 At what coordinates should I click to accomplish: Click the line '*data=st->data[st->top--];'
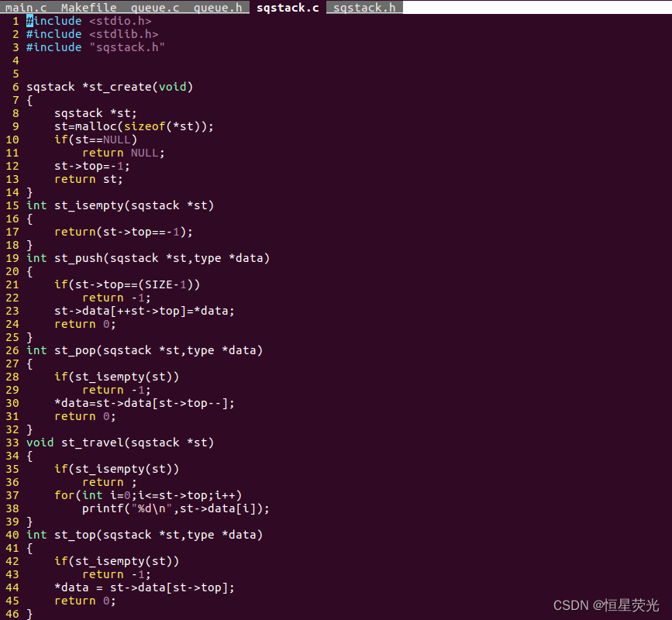click(x=144, y=403)
